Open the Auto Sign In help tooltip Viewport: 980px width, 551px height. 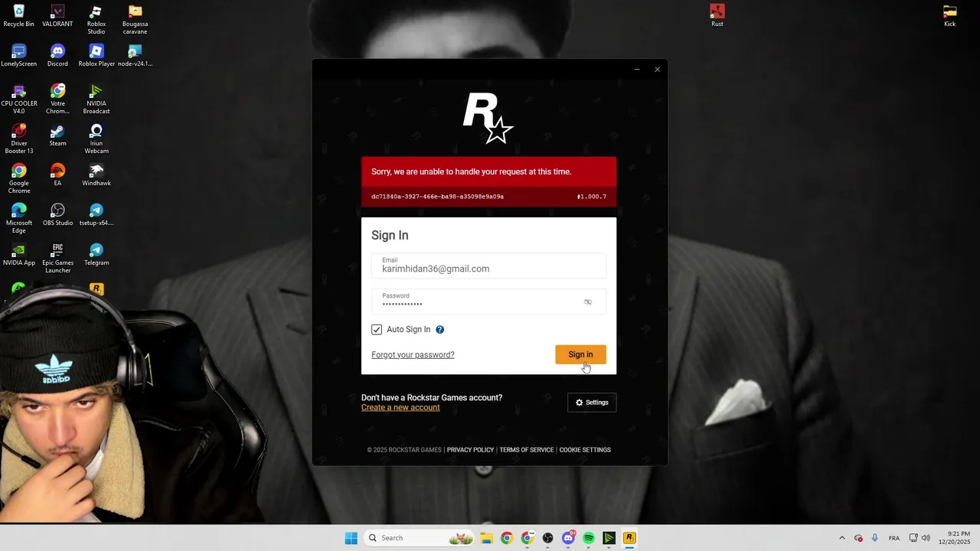pyautogui.click(x=439, y=330)
